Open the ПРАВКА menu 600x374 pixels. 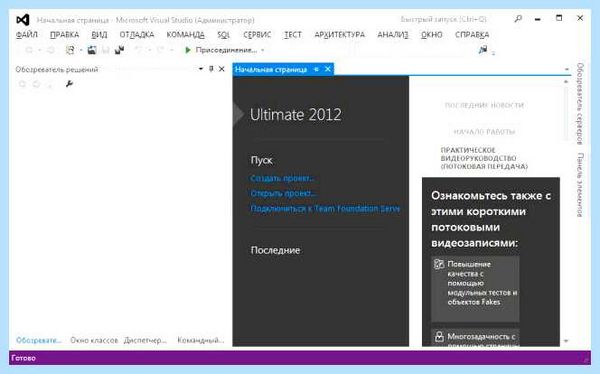tap(64, 35)
